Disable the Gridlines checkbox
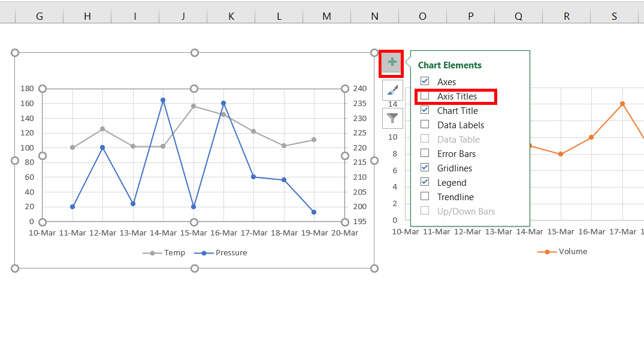This screenshot has width=644, height=341. click(x=425, y=168)
